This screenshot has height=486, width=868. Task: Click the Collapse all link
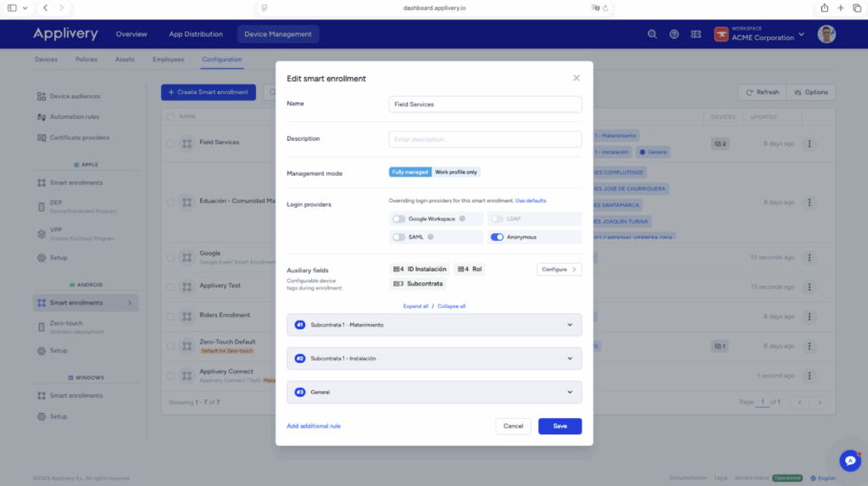(x=451, y=306)
